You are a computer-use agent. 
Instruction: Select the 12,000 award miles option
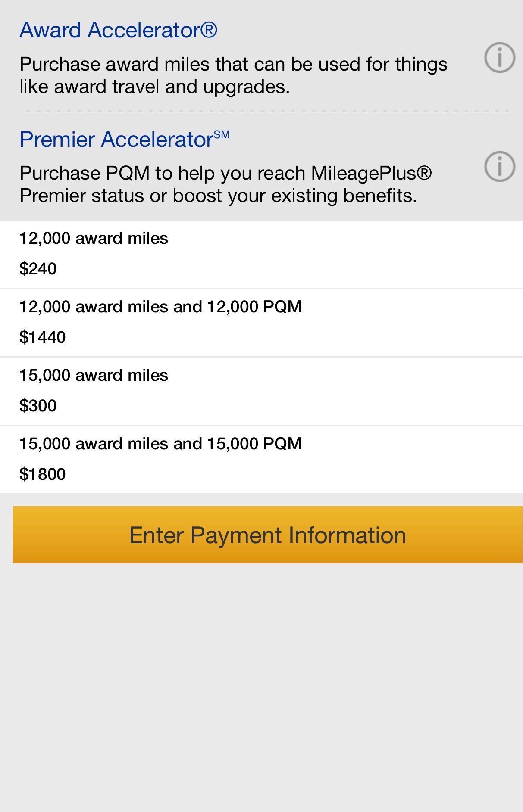94,238
